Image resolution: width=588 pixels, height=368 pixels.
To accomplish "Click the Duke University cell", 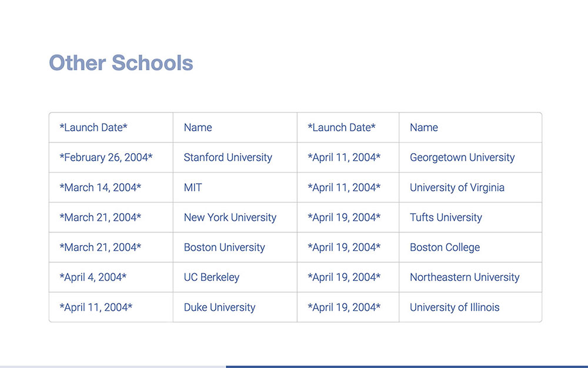I will (219, 307).
